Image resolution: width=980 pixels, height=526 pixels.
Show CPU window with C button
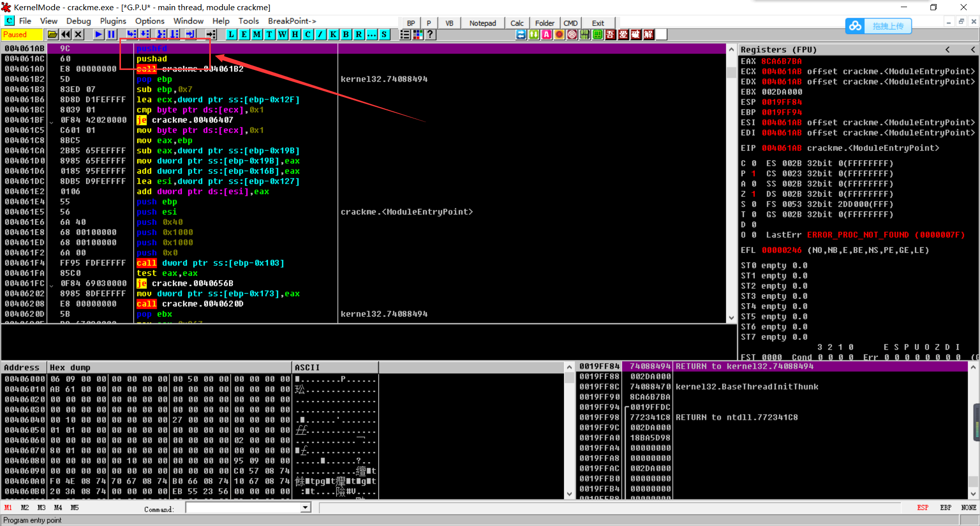click(308, 34)
